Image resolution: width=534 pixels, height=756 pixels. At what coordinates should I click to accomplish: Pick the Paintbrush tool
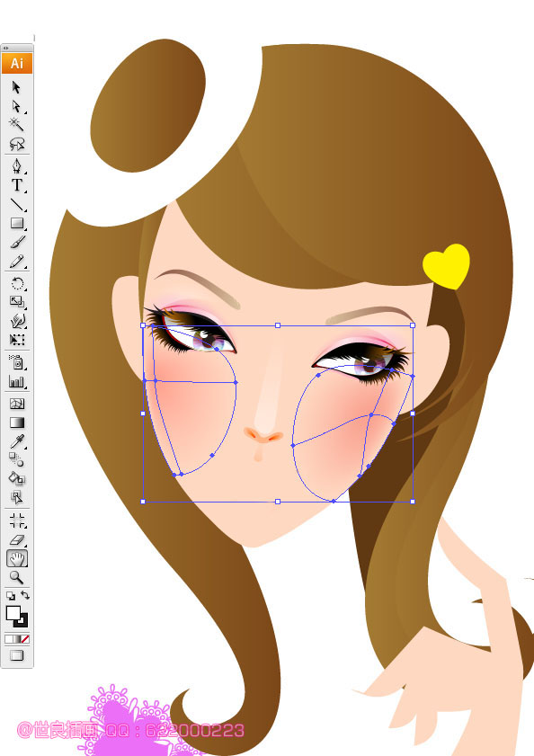tap(16, 242)
